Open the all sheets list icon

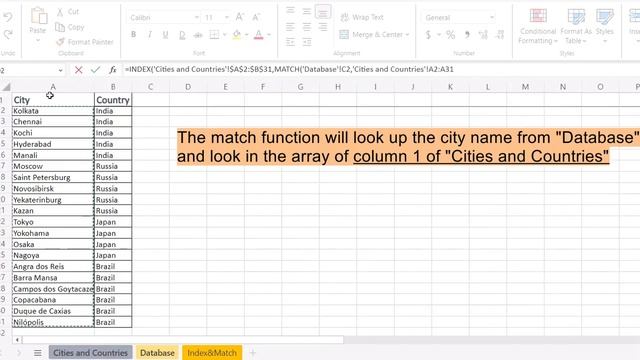[x=38, y=353]
